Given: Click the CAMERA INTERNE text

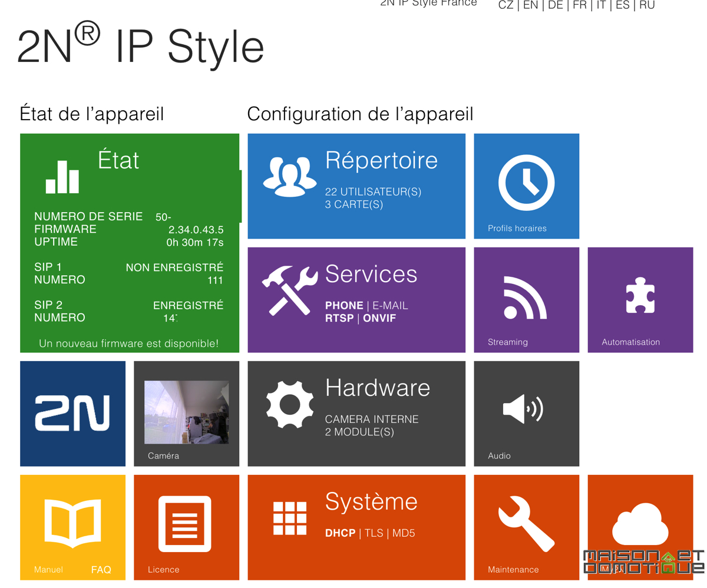Looking at the screenshot, I should tap(372, 419).
